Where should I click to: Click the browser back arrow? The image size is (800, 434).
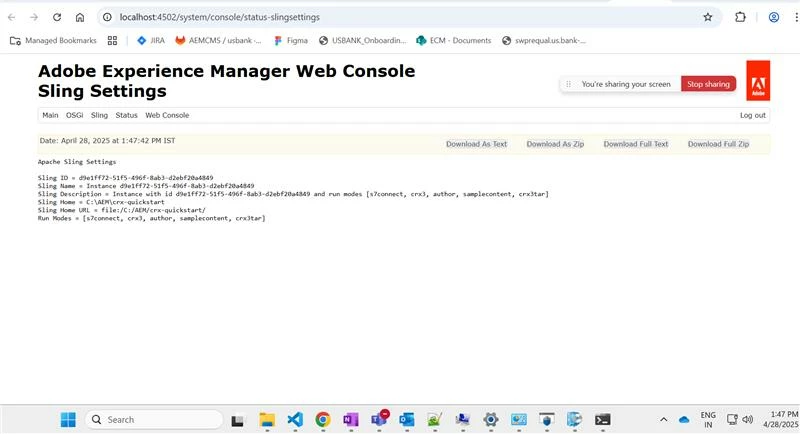click(x=11, y=17)
